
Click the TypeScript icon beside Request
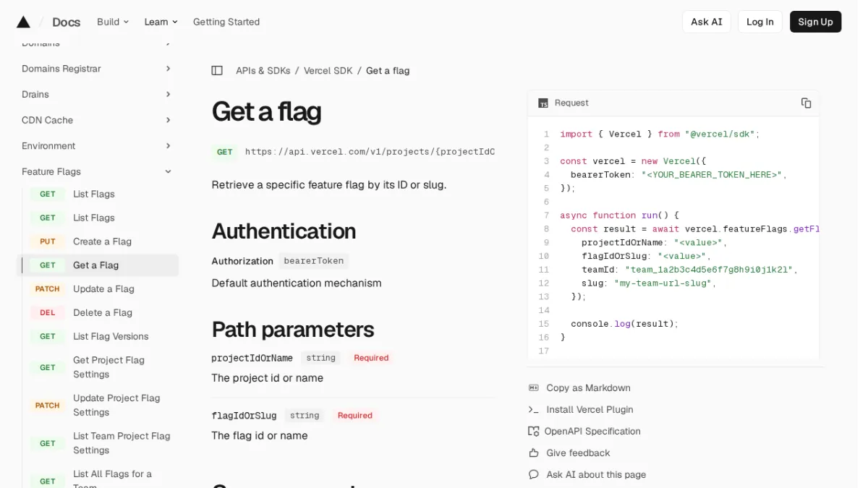click(x=543, y=103)
